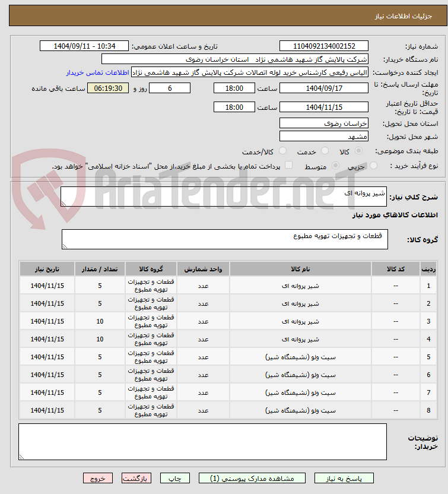Screen dimensions: 448x494
Task: Select the جزیی purchase type radio
Action: [373, 166]
